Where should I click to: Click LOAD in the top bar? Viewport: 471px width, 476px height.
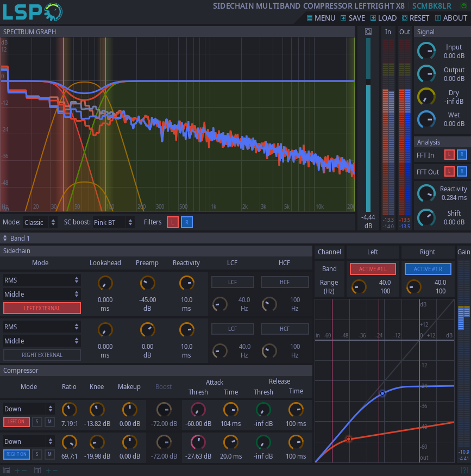tap(384, 18)
